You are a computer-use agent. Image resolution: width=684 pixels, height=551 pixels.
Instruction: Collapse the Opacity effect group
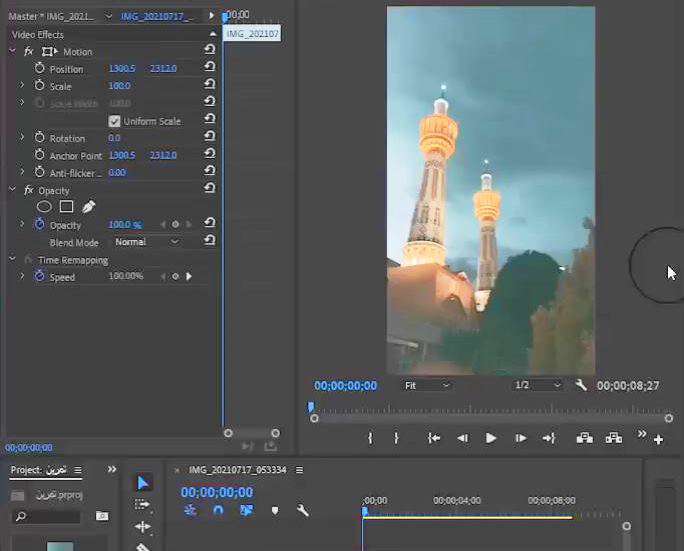click(12, 189)
